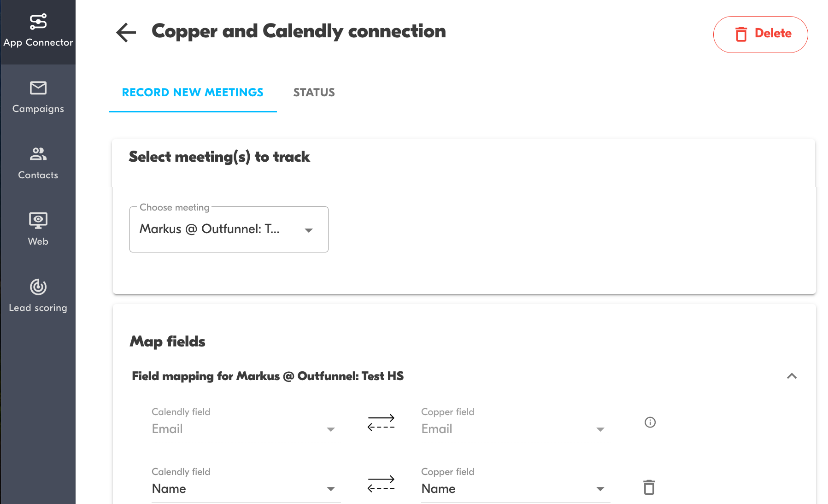The image size is (828, 504).
Task: Select the Web tracking monitor icon
Action: point(38,220)
